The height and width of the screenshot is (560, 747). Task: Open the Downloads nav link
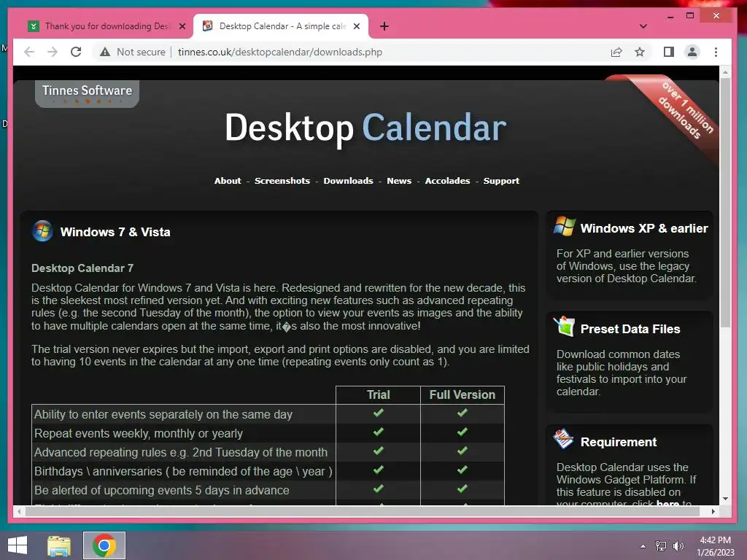(x=348, y=181)
